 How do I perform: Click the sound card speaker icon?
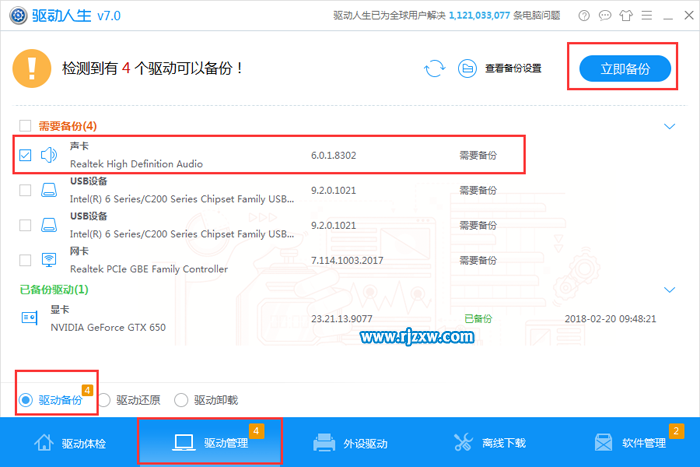point(49,155)
